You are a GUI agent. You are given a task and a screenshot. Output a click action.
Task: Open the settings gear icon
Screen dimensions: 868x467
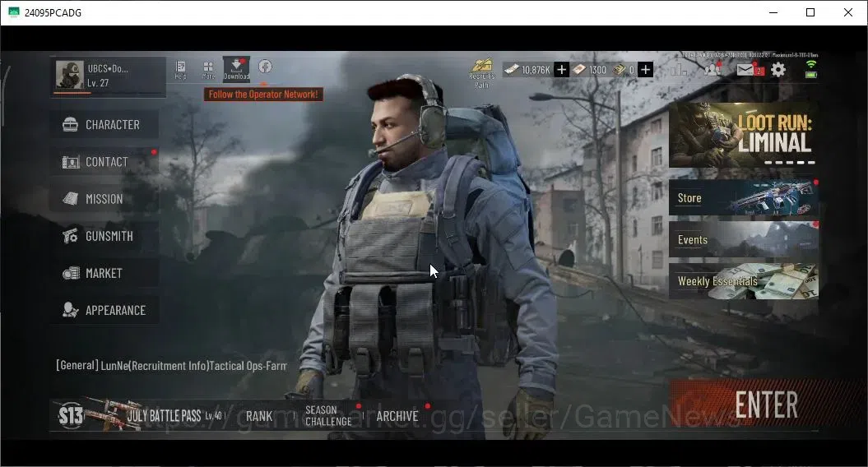tap(778, 70)
